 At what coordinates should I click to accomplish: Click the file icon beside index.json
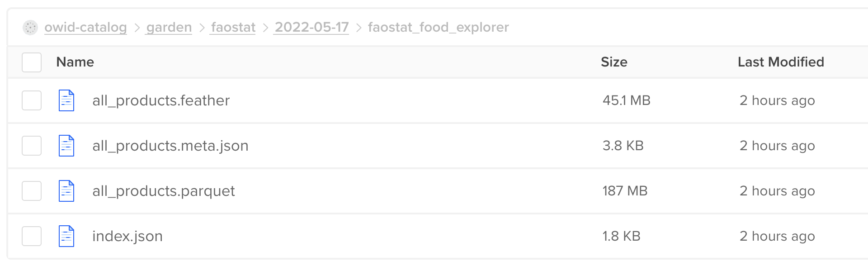[66, 236]
